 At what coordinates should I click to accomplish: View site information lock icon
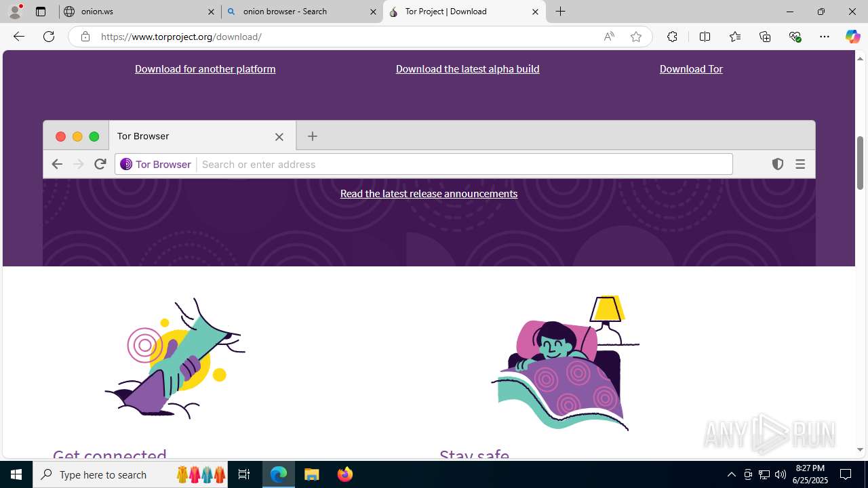[x=85, y=37]
